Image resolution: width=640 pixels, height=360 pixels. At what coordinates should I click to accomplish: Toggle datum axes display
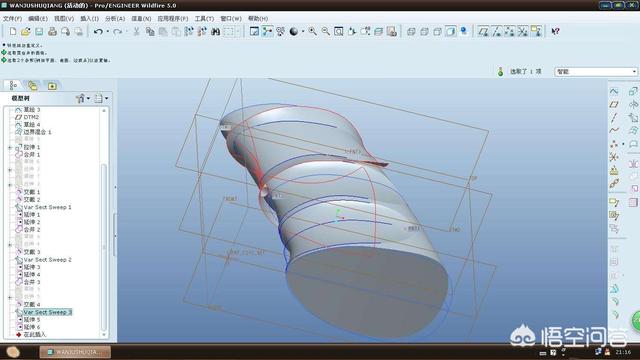pos(497,31)
